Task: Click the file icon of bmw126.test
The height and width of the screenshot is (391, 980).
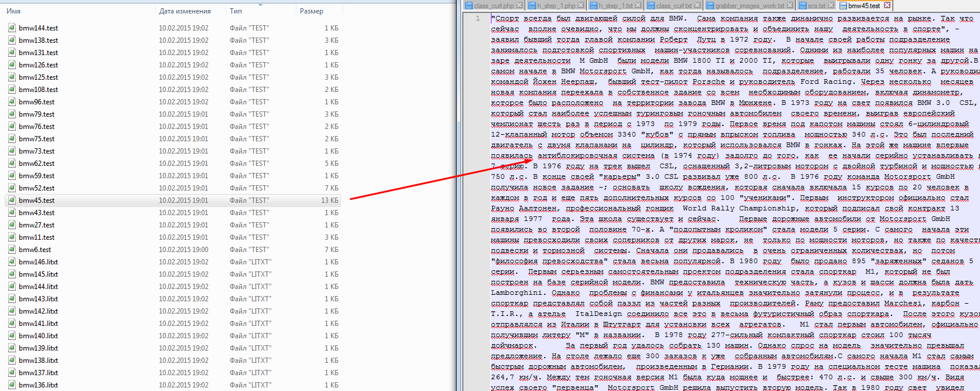Action: [12, 64]
